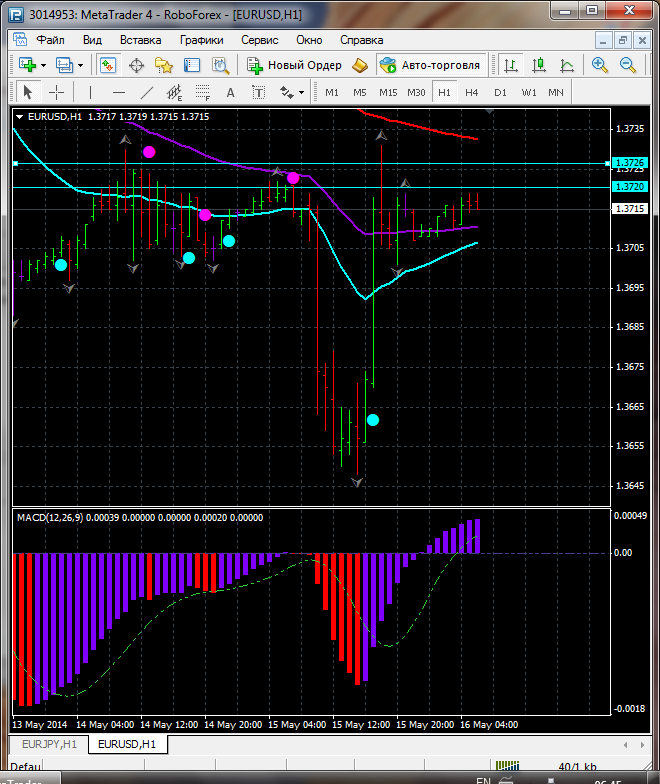Toggle the Data Window crosshair icon
The height and width of the screenshot is (784, 660).
click(136, 65)
